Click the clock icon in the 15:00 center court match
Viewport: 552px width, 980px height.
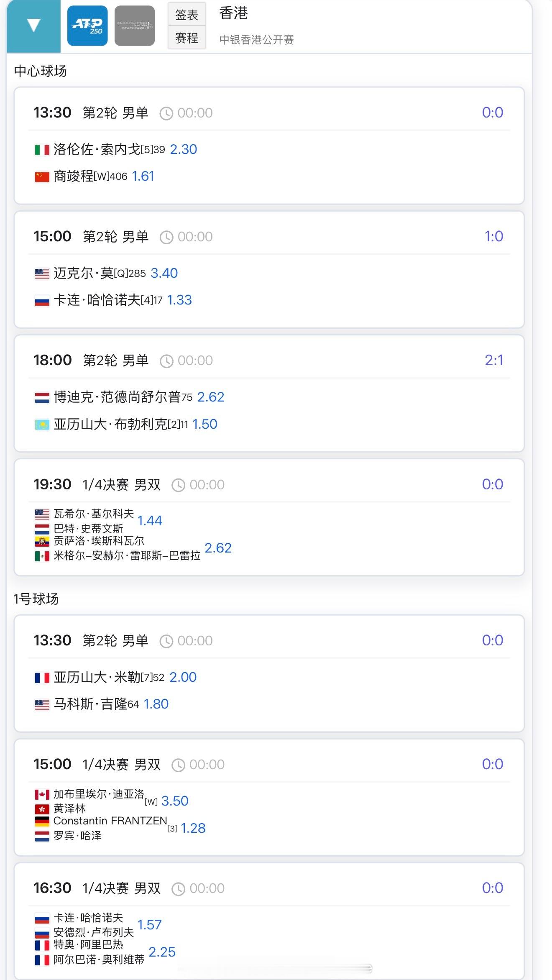[x=166, y=237]
